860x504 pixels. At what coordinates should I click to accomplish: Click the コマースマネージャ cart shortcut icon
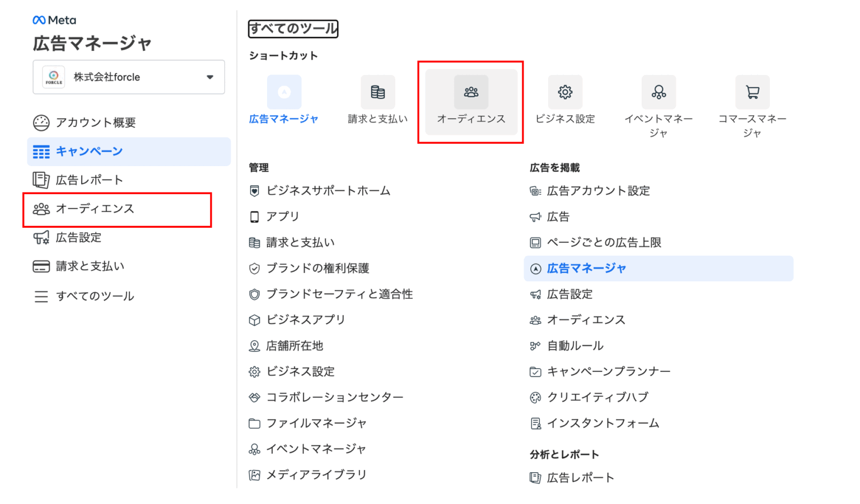752,92
